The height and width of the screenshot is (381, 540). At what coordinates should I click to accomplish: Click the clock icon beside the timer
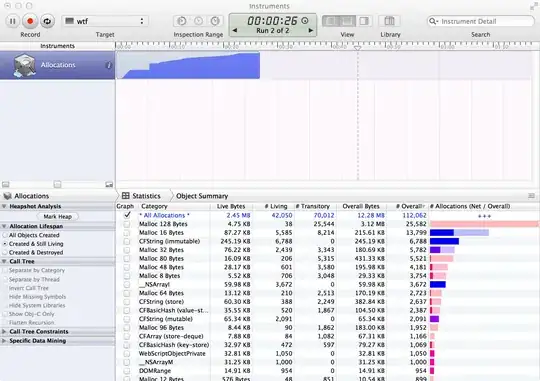pos(305,21)
